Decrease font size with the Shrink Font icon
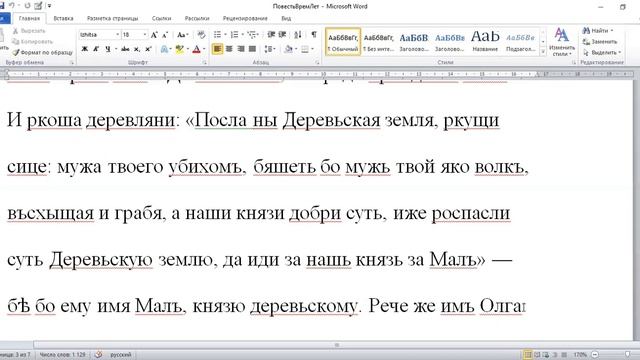640x360 pixels. [x=165, y=35]
